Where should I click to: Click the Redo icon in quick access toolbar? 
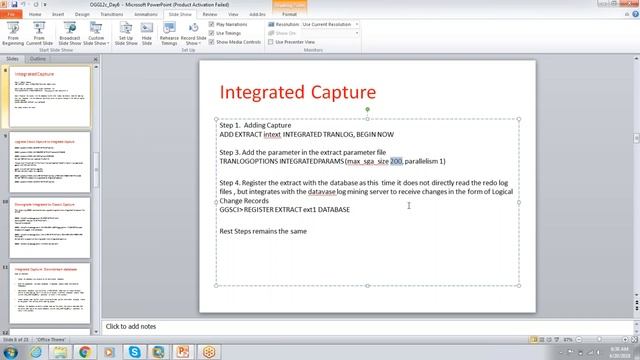pyautogui.click(x=36, y=4)
